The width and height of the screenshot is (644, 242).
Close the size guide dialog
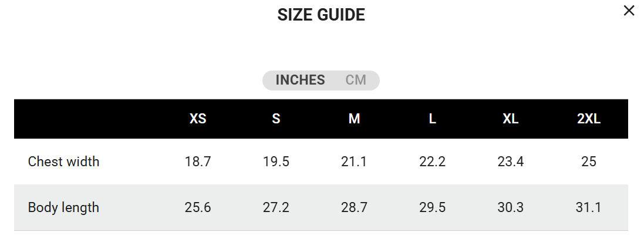(x=629, y=11)
